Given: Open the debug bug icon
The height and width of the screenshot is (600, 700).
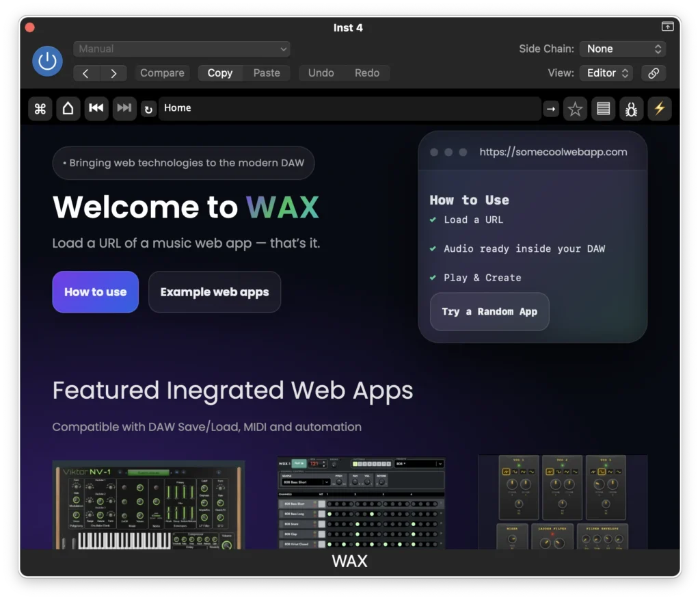Looking at the screenshot, I should (x=631, y=109).
